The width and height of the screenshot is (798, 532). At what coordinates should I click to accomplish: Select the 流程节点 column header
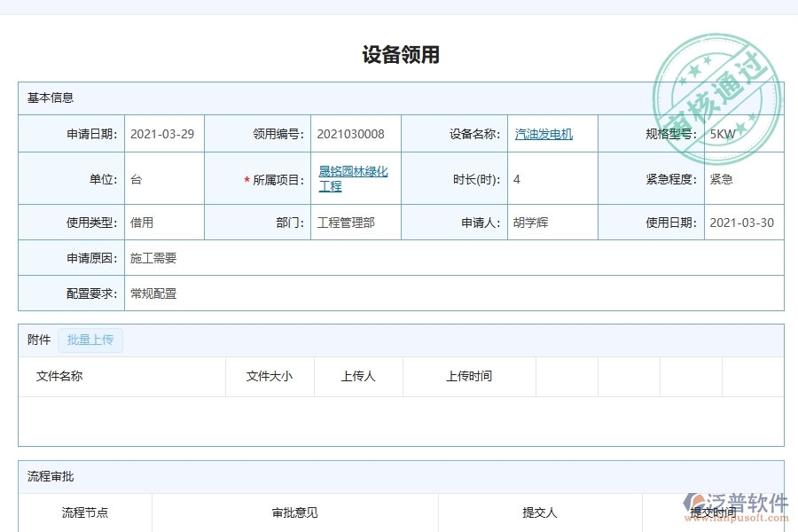(84, 512)
